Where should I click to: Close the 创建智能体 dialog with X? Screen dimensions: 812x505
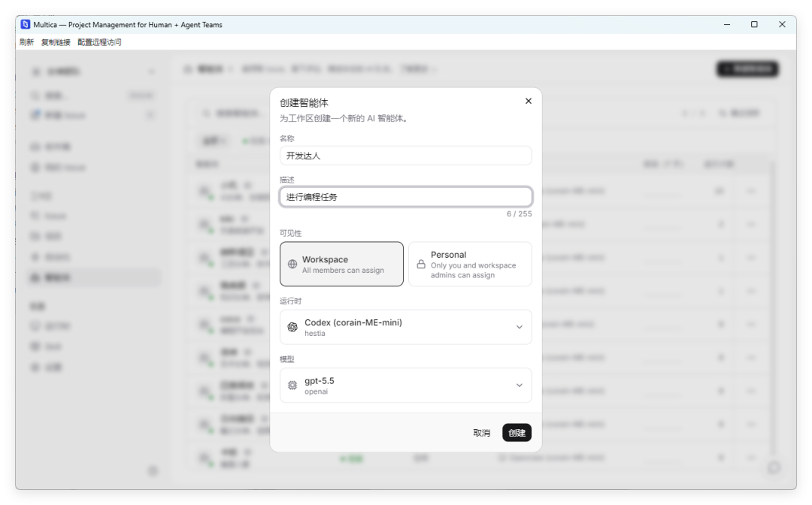(x=529, y=101)
